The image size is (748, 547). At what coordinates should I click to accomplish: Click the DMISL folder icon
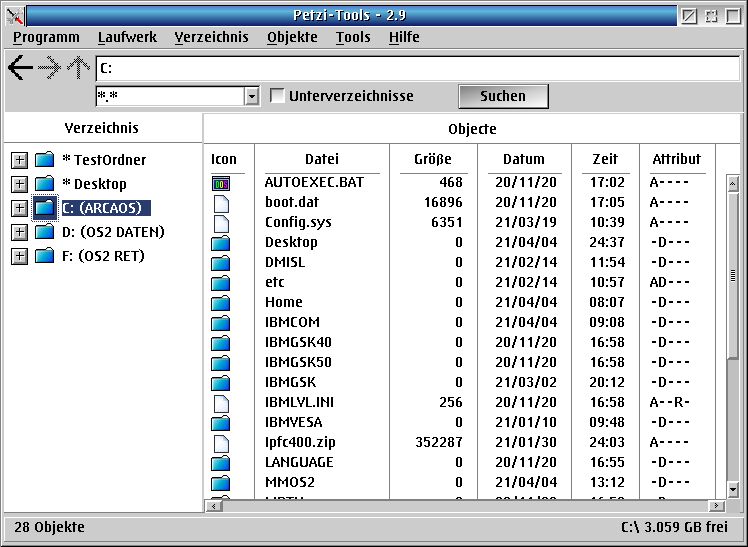coord(221,263)
